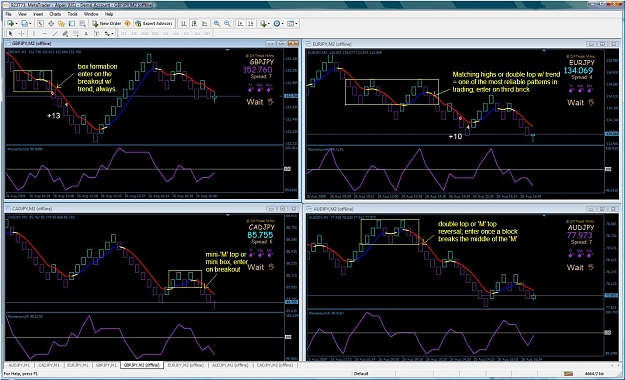The width and height of the screenshot is (625, 380).
Task: Select the equidistant channel tool
Action: (65, 33)
